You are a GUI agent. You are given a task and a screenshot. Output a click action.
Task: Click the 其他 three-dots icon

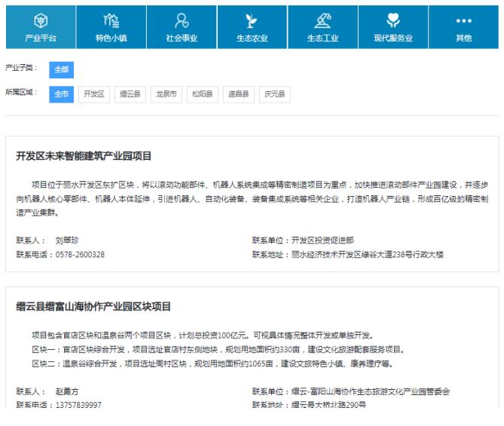(463, 20)
